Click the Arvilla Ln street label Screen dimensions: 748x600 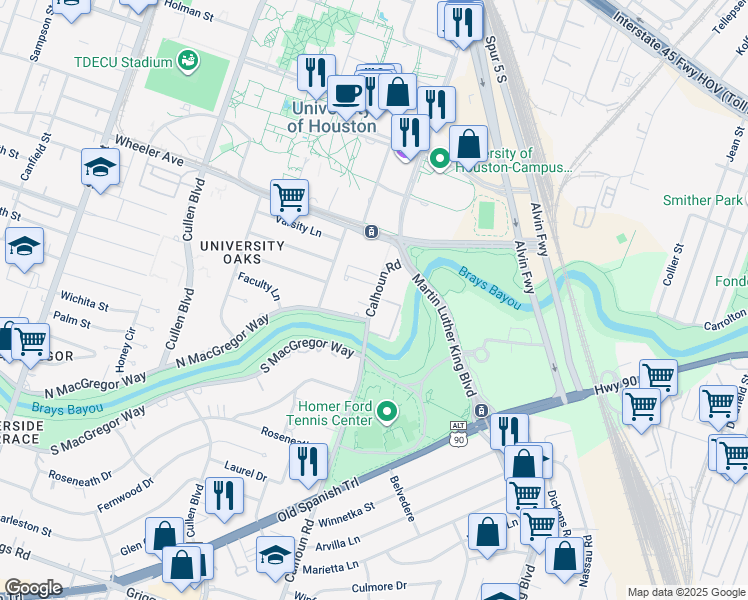coord(338,544)
